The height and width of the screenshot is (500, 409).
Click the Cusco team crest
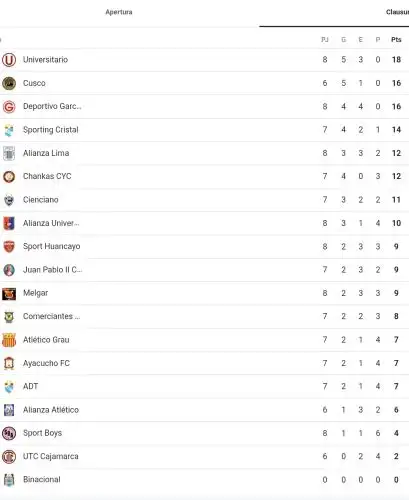point(9,83)
